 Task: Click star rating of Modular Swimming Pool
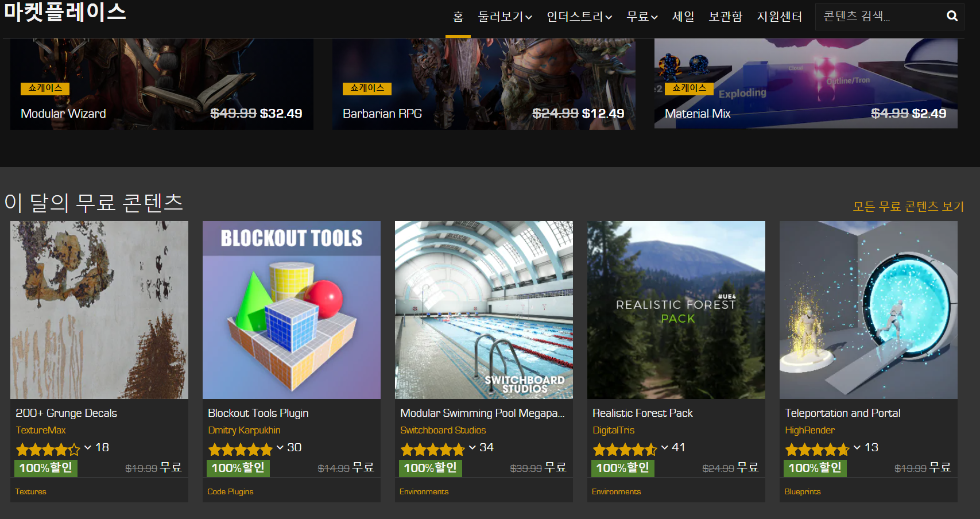433,449
